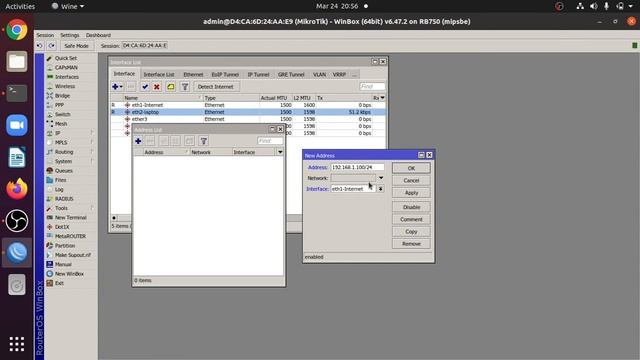640x360 pixels.
Task: Open Queues in the sidebar
Action: pos(64,171)
